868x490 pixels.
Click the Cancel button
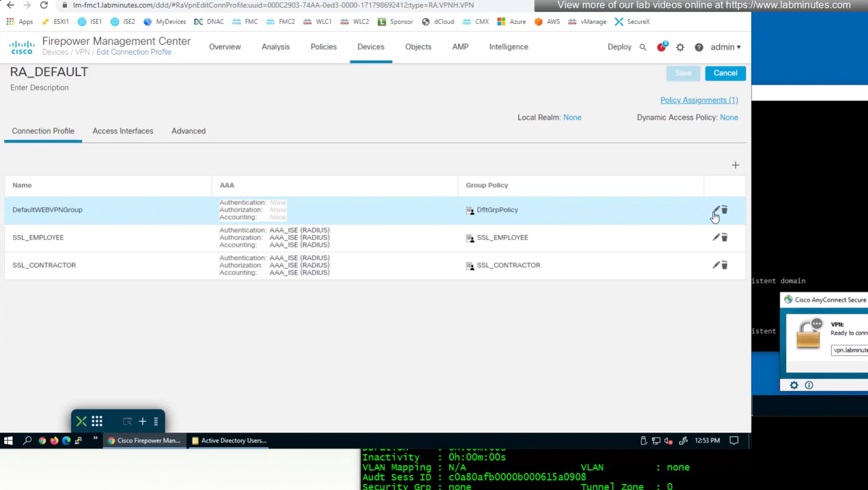click(x=725, y=73)
